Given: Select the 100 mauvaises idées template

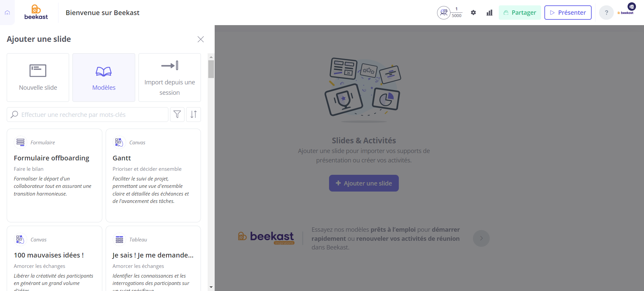Looking at the screenshot, I should [x=54, y=258].
